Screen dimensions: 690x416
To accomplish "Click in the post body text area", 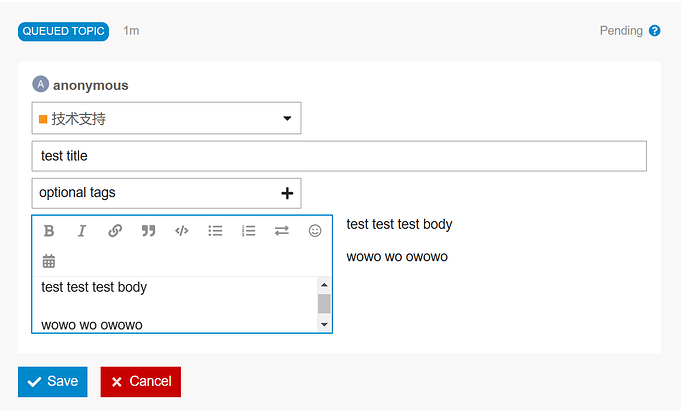I will point(175,305).
